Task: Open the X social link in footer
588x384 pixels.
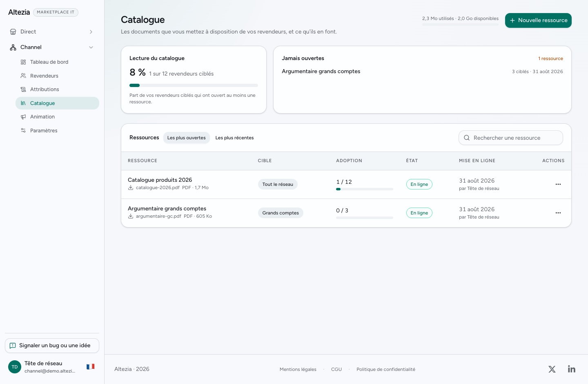Action: click(552, 369)
